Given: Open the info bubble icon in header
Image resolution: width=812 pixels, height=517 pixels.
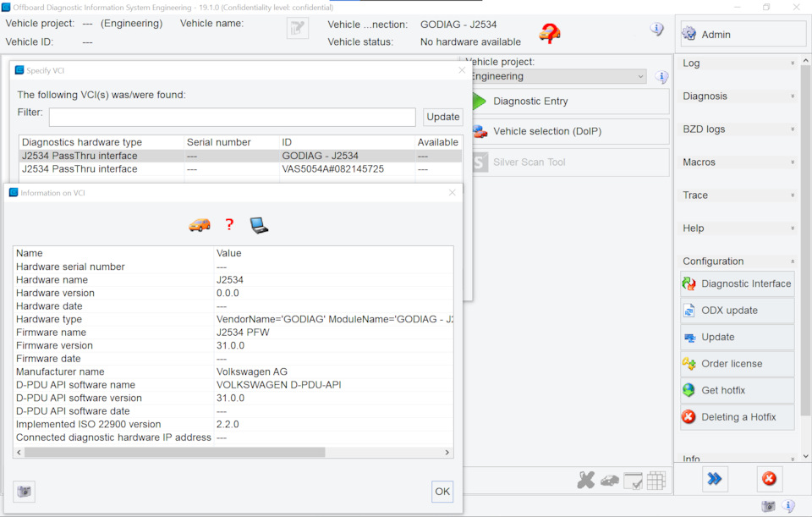Looking at the screenshot, I should pyautogui.click(x=656, y=29).
